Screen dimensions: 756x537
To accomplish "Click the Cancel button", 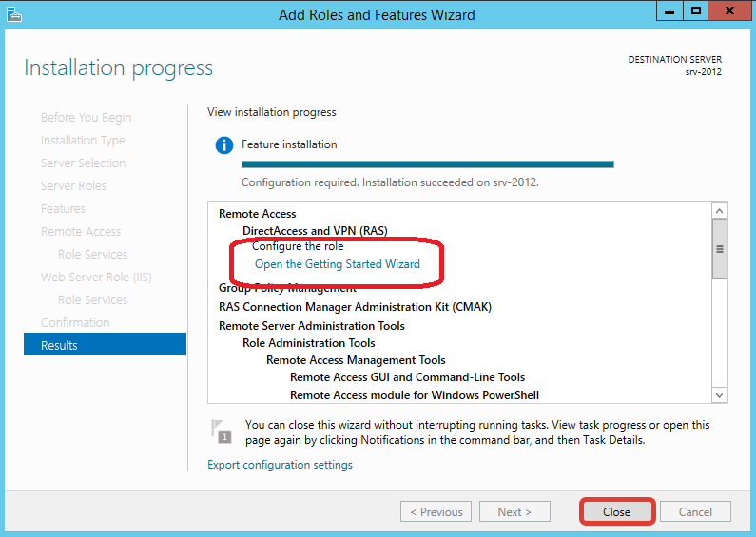I will tap(695, 512).
